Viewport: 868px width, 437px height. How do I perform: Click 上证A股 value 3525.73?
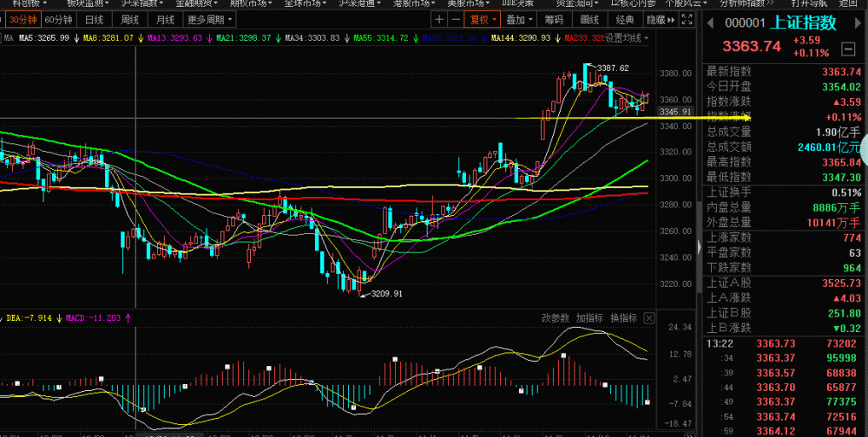tap(841, 283)
